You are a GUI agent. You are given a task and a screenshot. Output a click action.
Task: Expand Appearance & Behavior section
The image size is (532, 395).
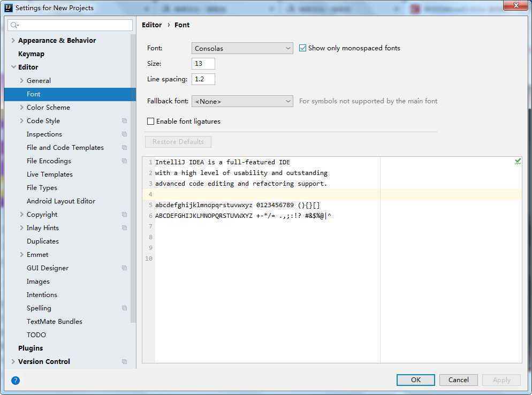[x=13, y=40]
